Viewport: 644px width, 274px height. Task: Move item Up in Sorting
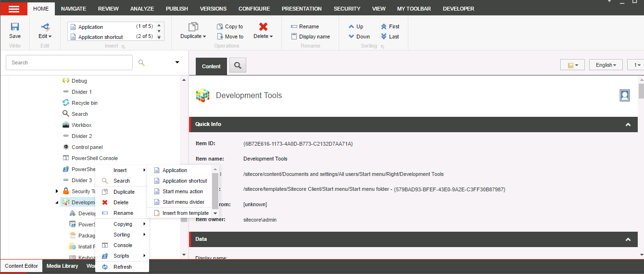tap(356, 26)
